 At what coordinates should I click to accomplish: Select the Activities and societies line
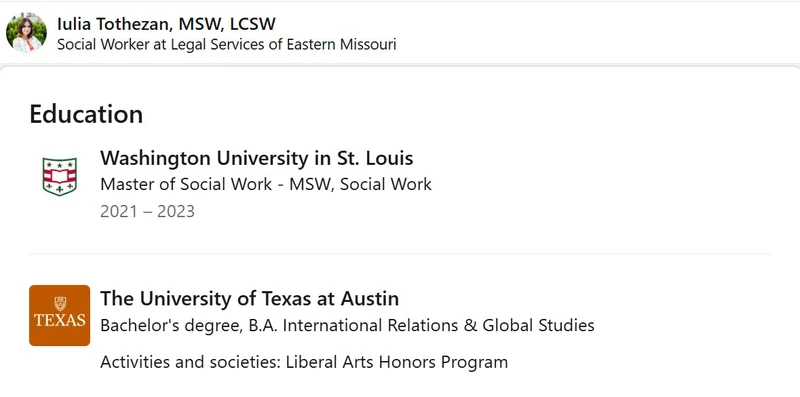pos(304,362)
